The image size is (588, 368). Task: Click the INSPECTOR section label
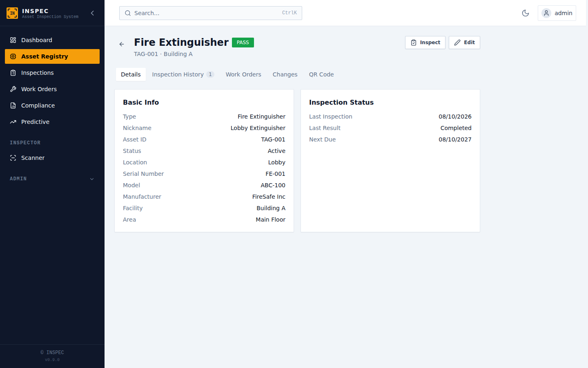tap(25, 143)
